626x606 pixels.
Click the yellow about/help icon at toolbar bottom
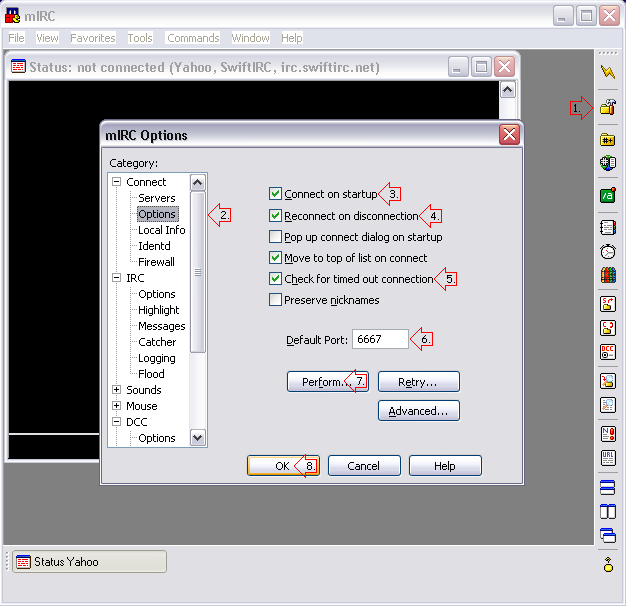608,564
